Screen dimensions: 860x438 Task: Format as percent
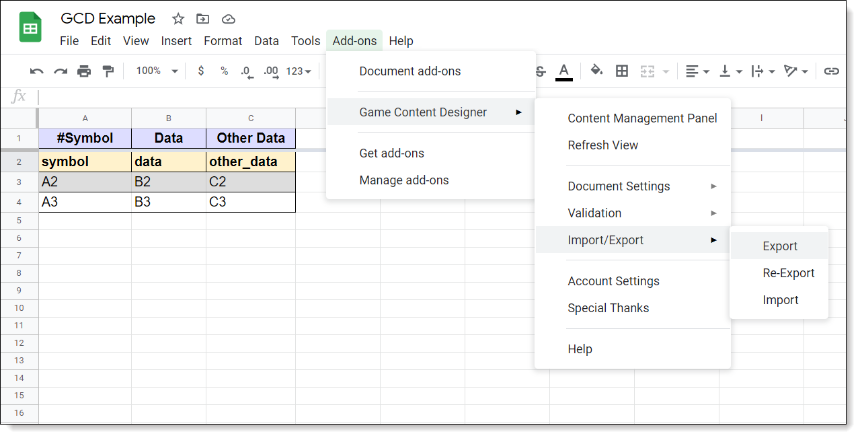click(x=224, y=71)
